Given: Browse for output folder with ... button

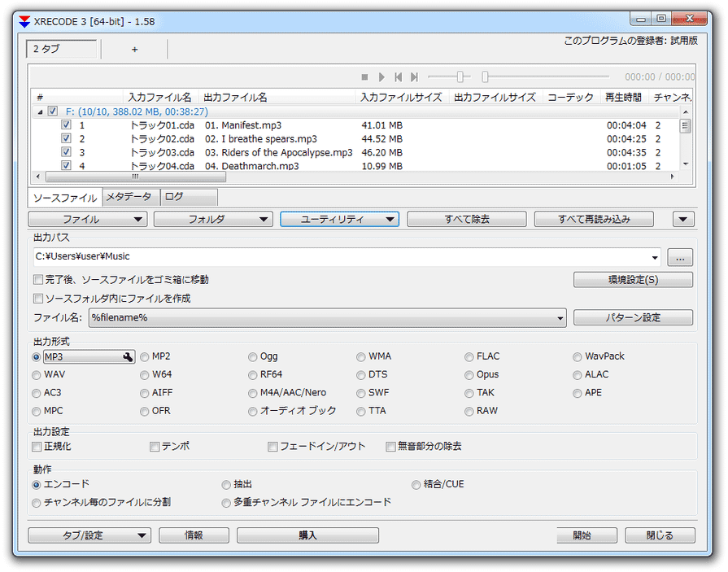Looking at the screenshot, I should pyautogui.click(x=680, y=258).
